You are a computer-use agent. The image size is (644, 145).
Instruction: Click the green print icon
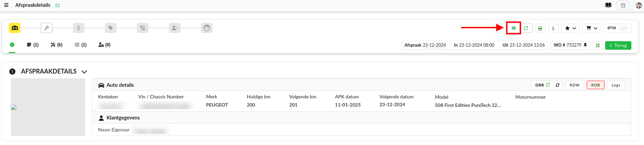(x=540, y=28)
